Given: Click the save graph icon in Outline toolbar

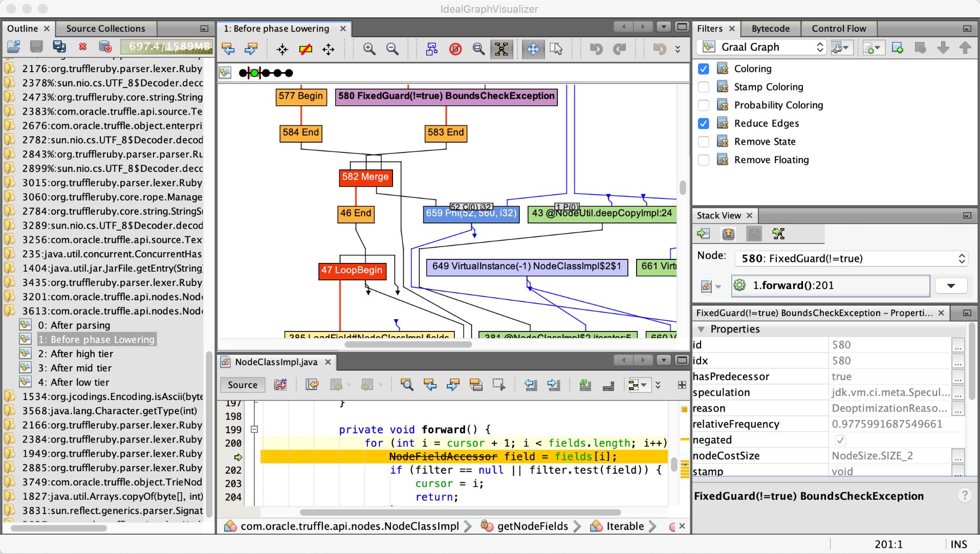Looking at the screenshot, I should click(35, 47).
